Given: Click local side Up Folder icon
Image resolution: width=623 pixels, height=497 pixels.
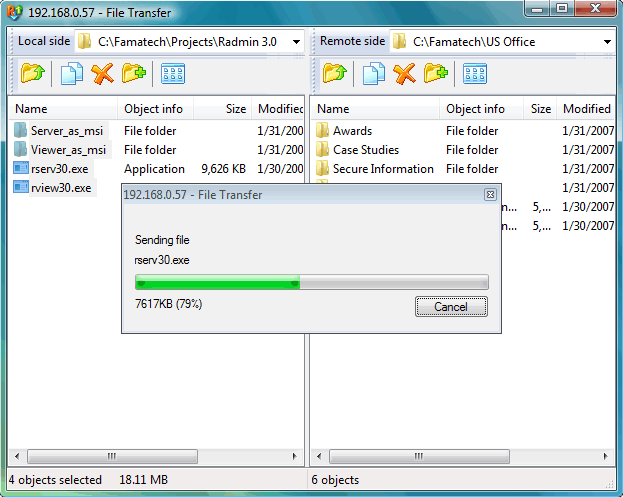Looking at the screenshot, I should 33,74.
